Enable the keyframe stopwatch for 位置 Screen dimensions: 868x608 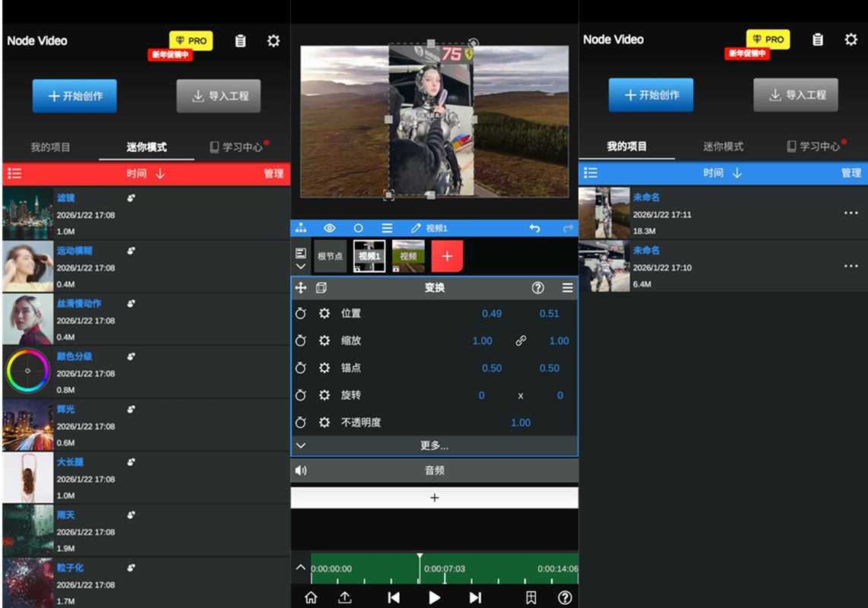point(301,313)
